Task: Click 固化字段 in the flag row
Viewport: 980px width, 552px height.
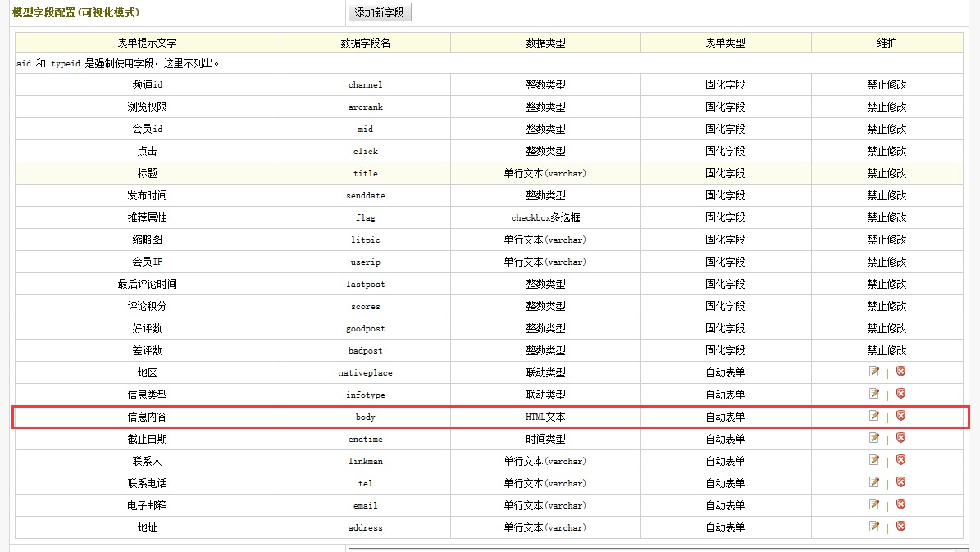Action: pos(726,217)
